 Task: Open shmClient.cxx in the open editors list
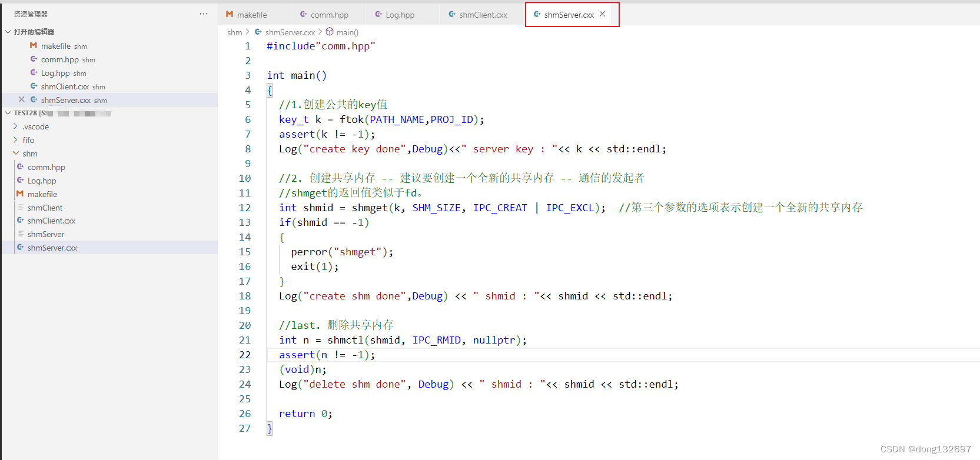(109, 86)
